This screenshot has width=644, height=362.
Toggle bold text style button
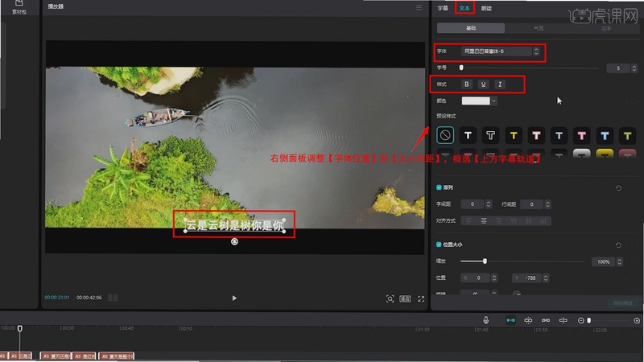(466, 84)
